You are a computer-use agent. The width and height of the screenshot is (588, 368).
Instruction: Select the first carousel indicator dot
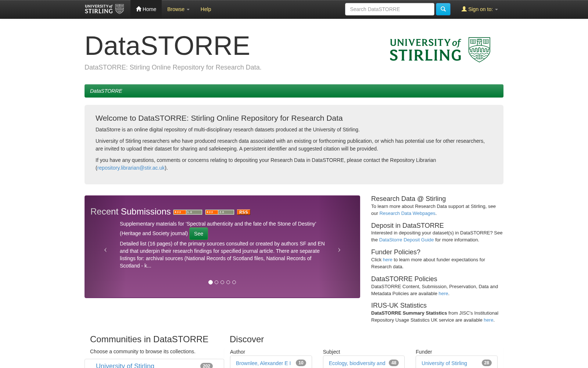tap(211, 282)
